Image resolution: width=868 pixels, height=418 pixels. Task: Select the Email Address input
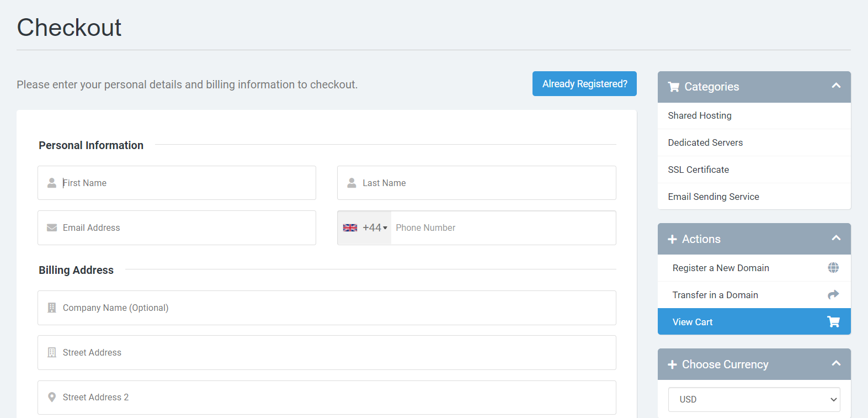(x=177, y=227)
